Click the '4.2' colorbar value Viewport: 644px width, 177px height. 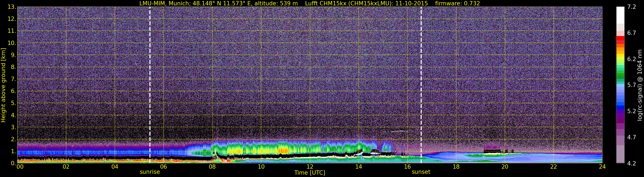pos(632,163)
